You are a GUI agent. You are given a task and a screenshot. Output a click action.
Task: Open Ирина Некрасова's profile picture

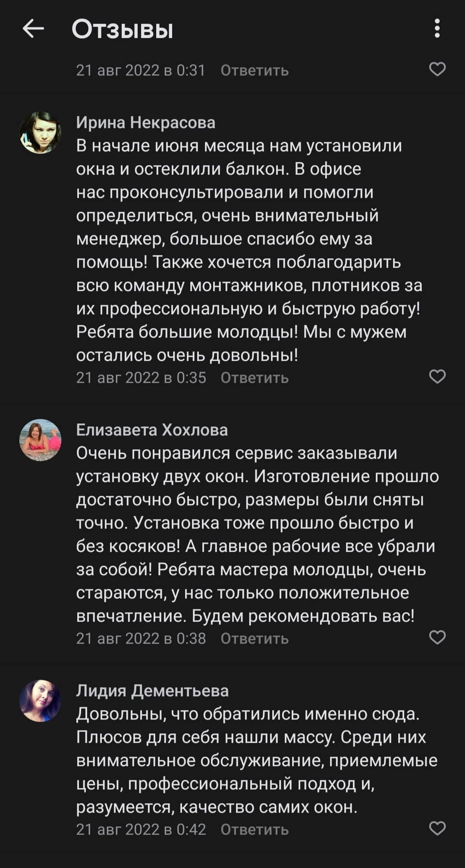[x=40, y=133]
